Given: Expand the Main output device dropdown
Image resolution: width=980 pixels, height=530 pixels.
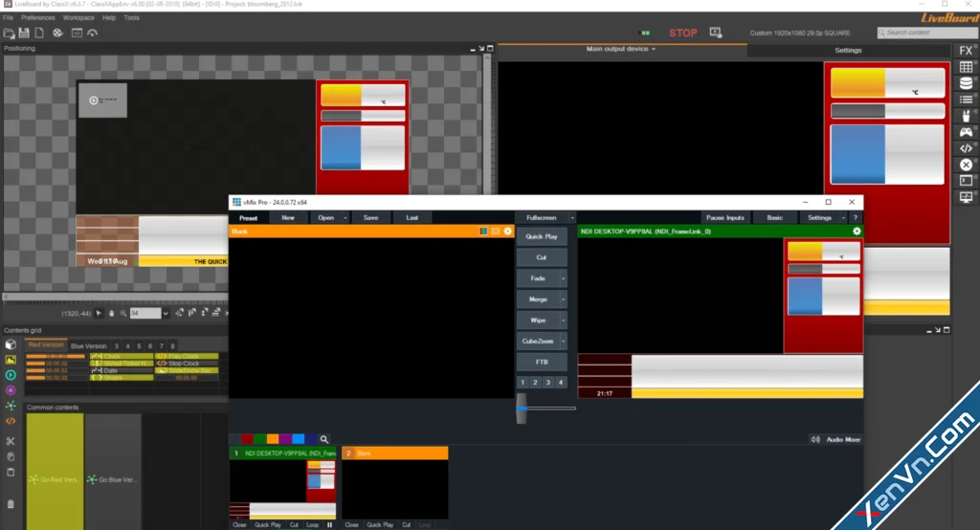Looking at the screenshot, I should [653, 49].
